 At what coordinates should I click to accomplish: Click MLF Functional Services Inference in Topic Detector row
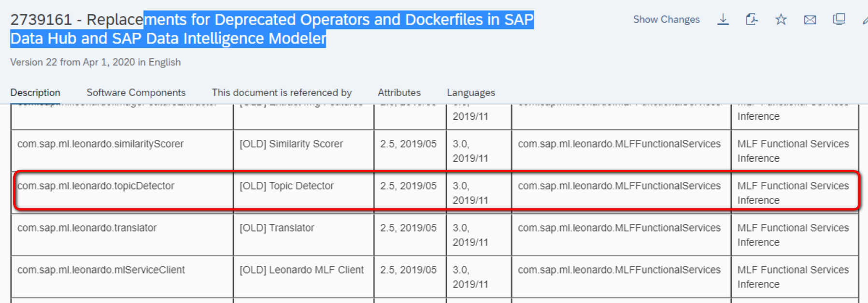tap(795, 193)
